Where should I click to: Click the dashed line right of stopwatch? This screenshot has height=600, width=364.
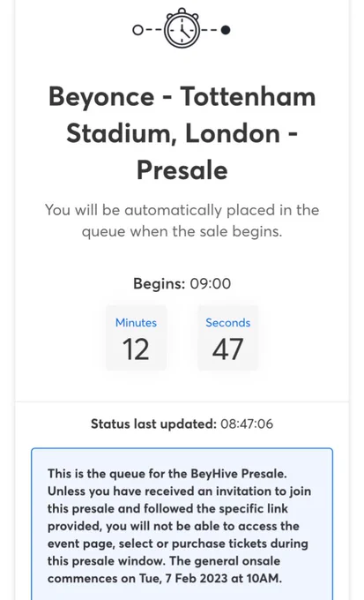(210, 30)
